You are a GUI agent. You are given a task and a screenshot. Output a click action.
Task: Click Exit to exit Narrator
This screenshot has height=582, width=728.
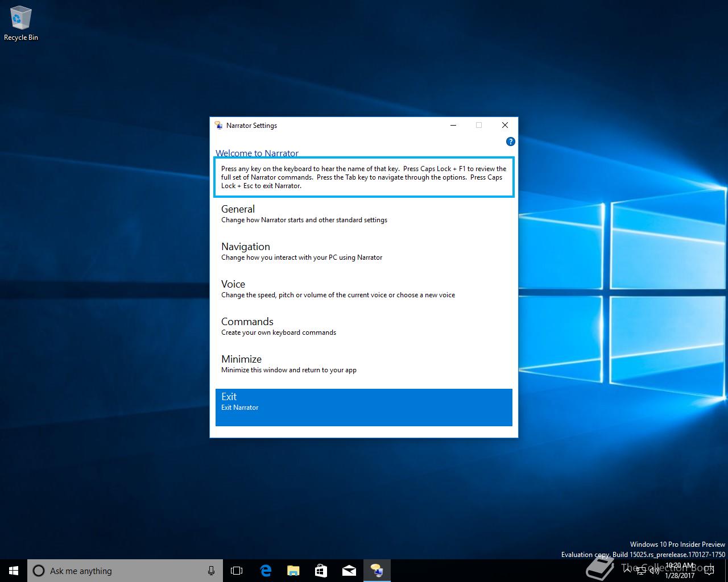(x=364, y=408)
